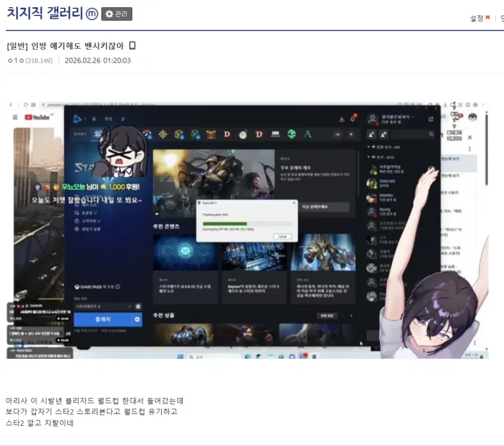The image size is (504, 446).
Task: Click the mobile device icon beside the post title
Action: tap(132, 46)
